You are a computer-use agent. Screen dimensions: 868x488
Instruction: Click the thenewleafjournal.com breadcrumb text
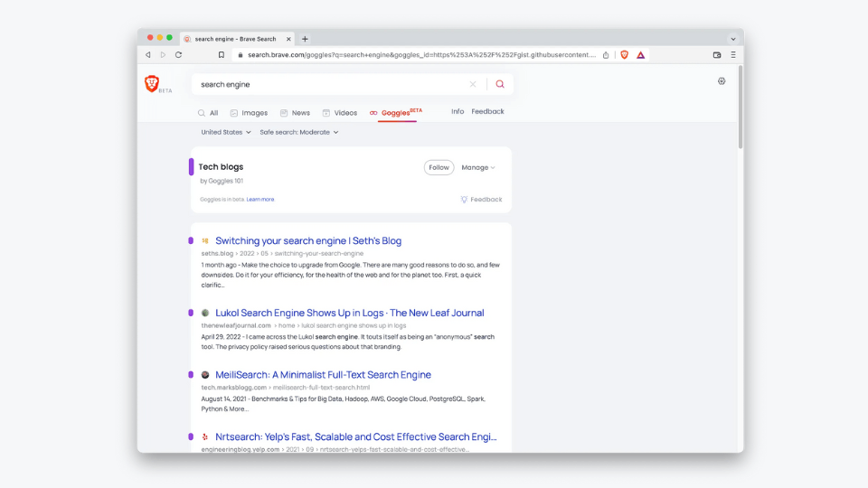[x=236, y=325]
